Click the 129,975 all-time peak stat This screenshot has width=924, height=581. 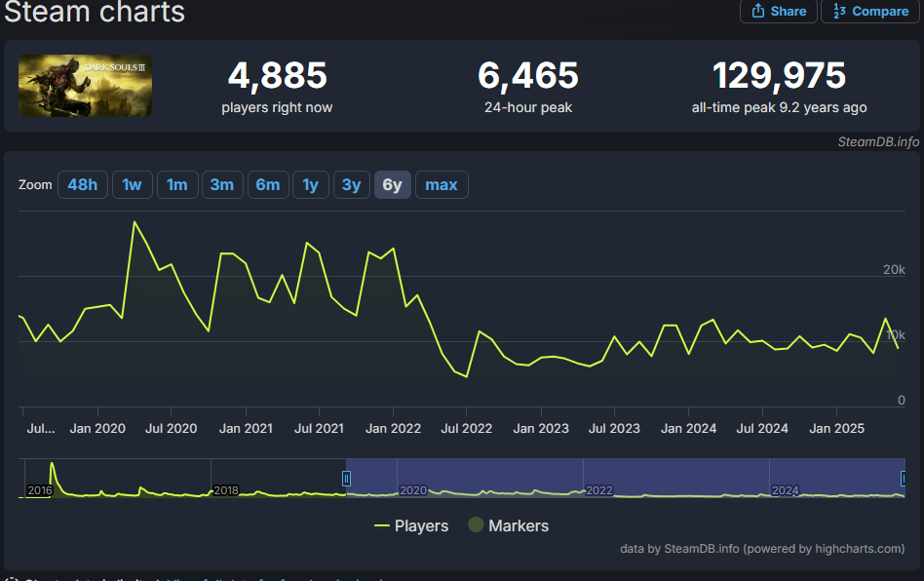779,86
